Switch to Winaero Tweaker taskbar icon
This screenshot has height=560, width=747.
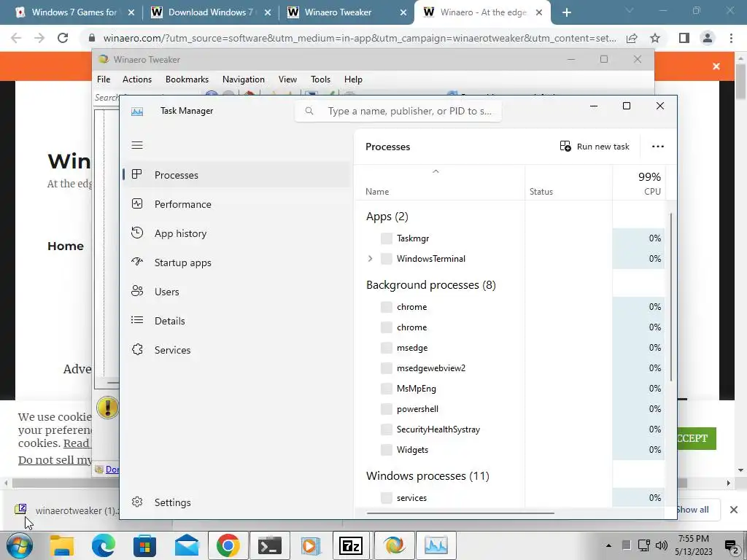click(394, 545)
